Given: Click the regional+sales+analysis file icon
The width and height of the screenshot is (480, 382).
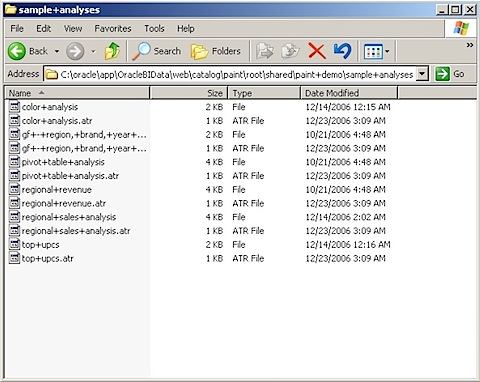Looking at the screenshot, I should (x=14, y=217).
